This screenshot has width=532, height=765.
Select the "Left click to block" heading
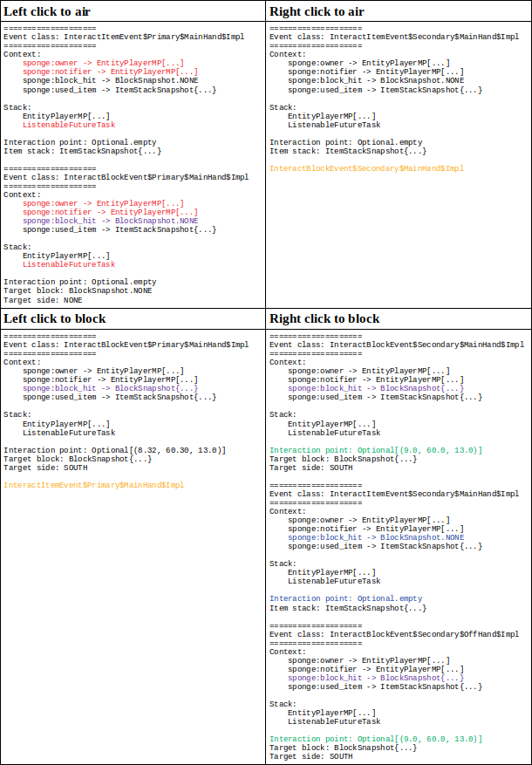click(55, 318)
